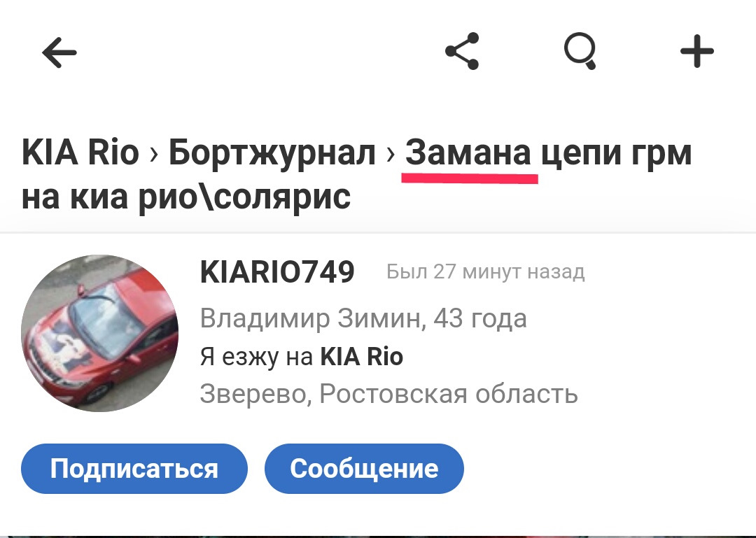Tap the plus icon to add
Viewport: 756px width, 538px height.
[x=696, y=51]
